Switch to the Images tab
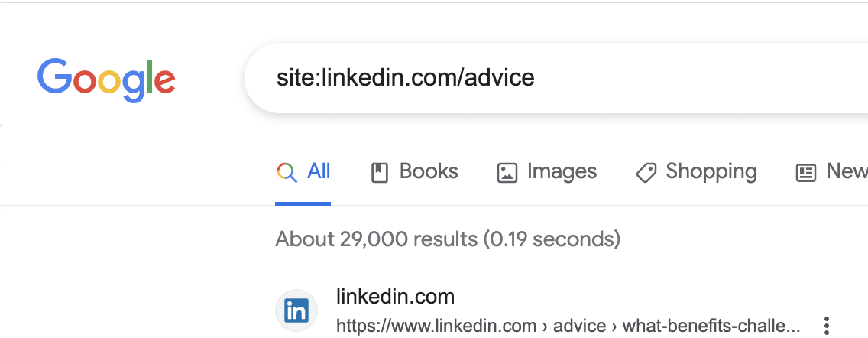 562,171
